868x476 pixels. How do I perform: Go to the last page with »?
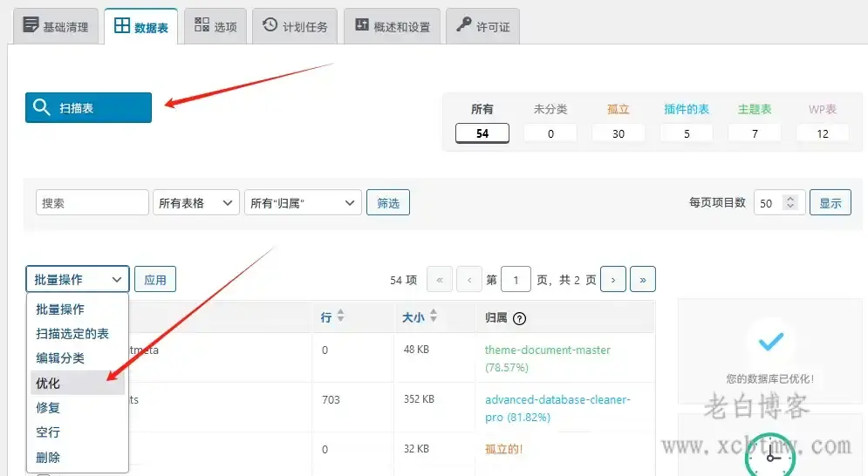point(643,280)
